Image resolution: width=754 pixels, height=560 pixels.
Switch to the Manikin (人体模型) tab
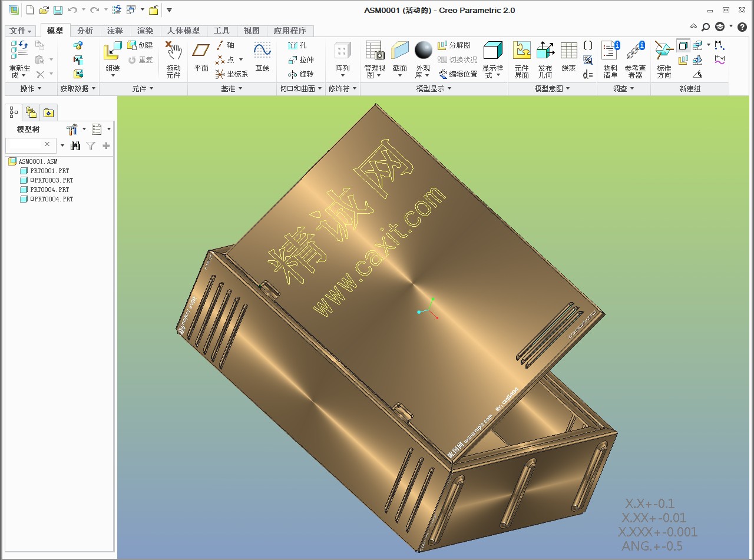[x=183, y=31]
